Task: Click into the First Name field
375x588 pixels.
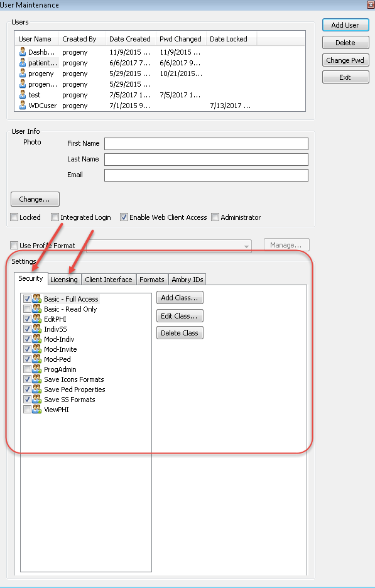Action: (206, 144)
